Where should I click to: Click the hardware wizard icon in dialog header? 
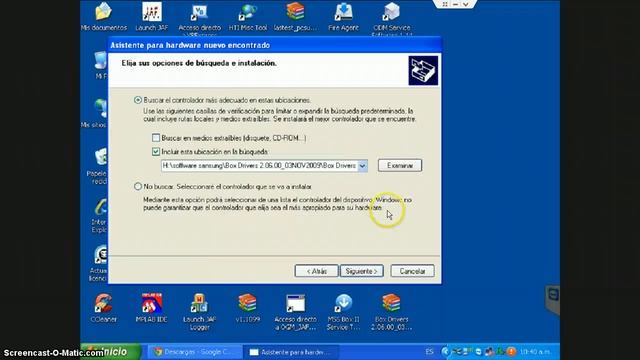tap(423, 71)
